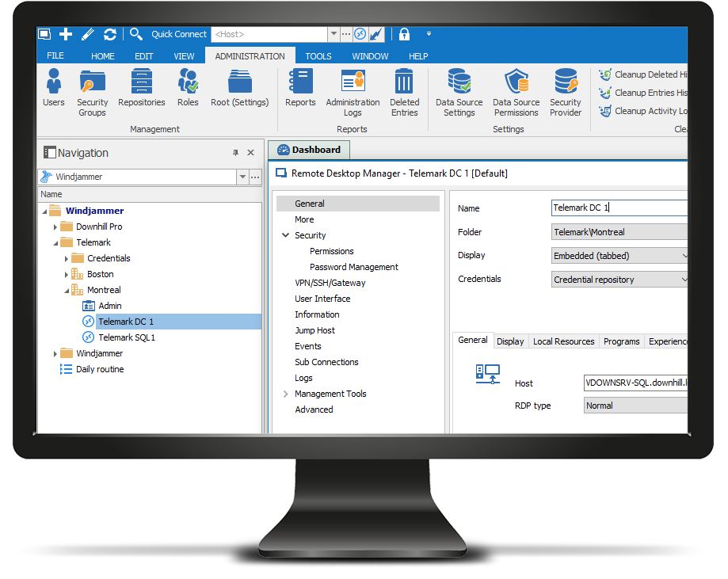Open the quick access customize dropdown arrow
The height and width of the screenshot is (579, 728).
click(429, 34)
